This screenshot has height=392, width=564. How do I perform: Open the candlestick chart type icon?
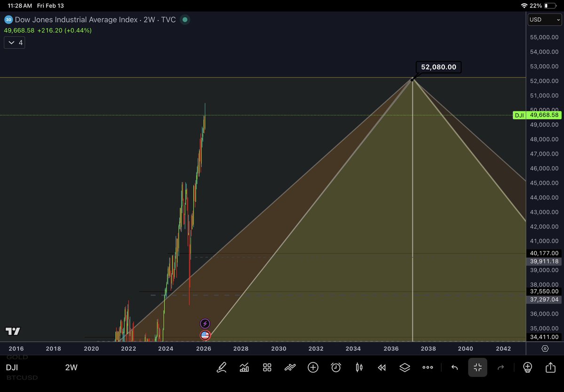coord(359,367)
